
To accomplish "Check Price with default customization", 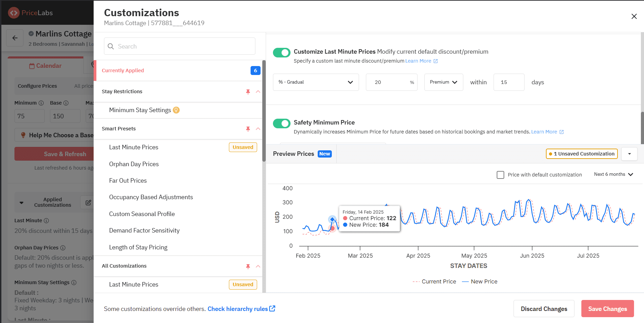I will (x=500, y=175).
